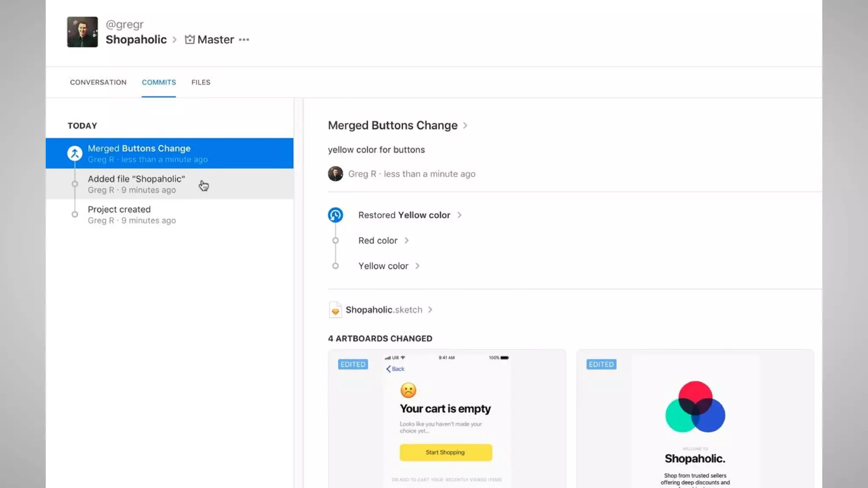Click the restore clock icon by Yellow color
Viewport: 868px width, 488px height.
pos(335,215)
